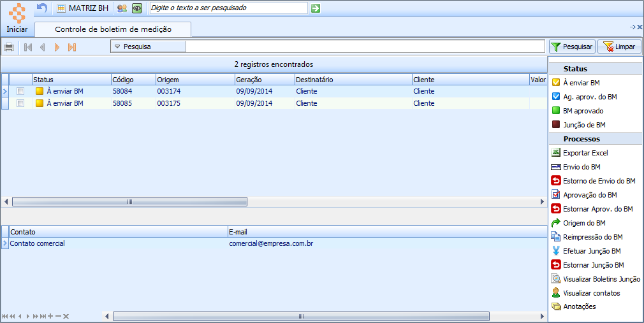644x323 pixels.
Task: Click the Iniciar logo button
Action: [17, 19]
